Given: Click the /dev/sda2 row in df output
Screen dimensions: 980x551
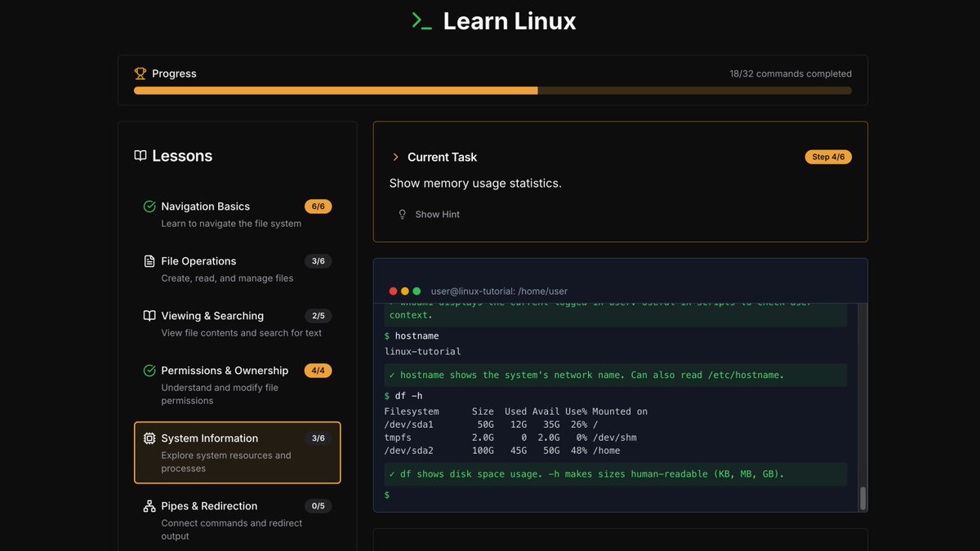Looking at the screenshot, I should (502, 451).
